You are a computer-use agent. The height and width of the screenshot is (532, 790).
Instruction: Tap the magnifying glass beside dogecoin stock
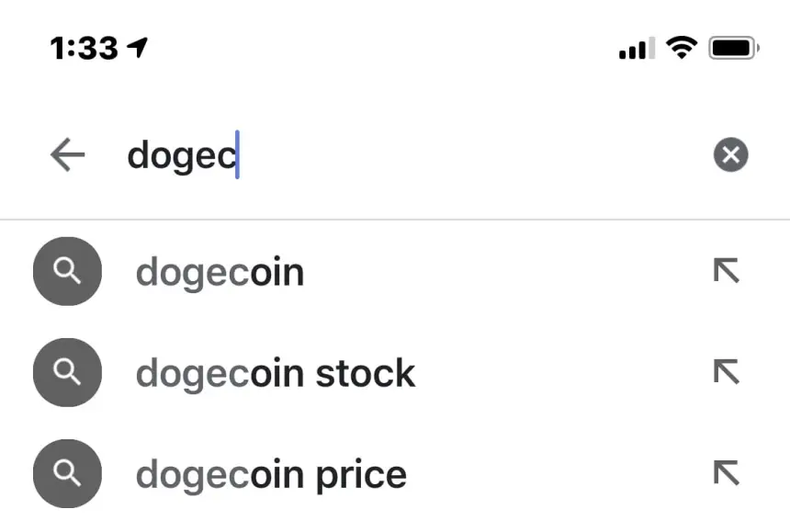66,372
